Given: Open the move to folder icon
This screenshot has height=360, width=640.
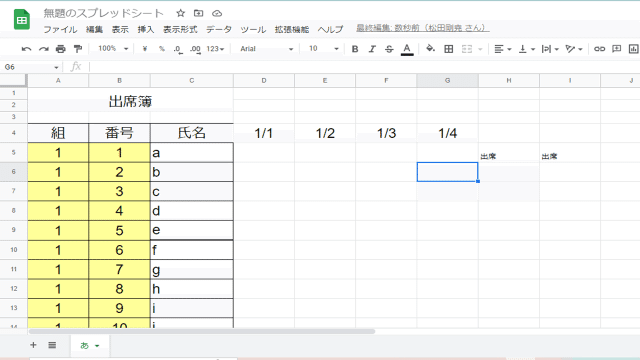Looking at the screenshot, I should click(199, 13).
